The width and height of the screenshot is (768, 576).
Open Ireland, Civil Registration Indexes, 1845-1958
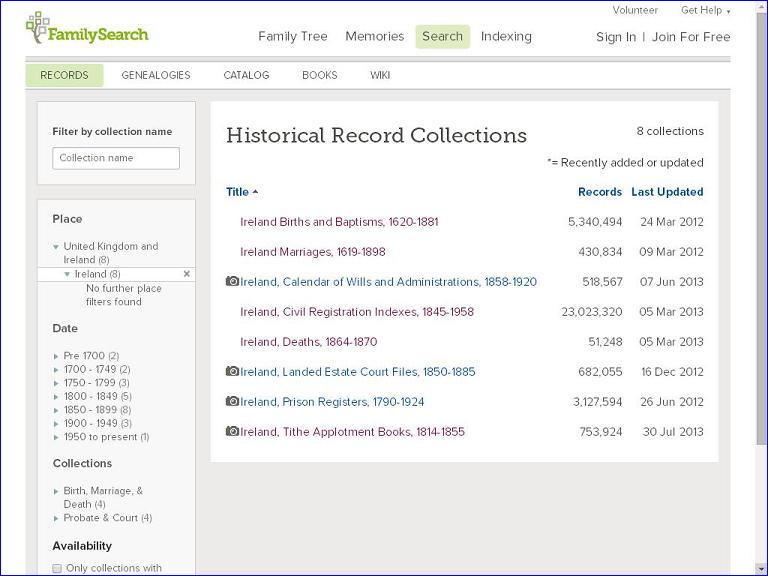(x=357, y=312)
